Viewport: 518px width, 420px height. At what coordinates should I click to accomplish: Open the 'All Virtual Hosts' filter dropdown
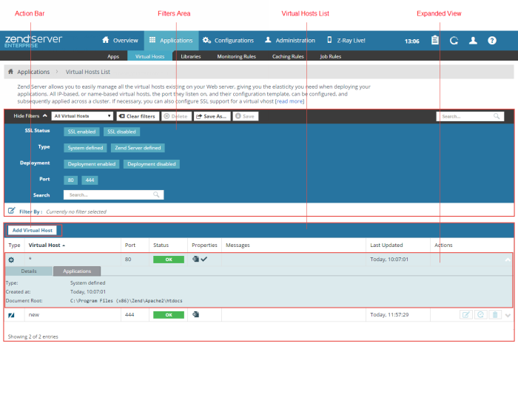click(x=82, y=116)
